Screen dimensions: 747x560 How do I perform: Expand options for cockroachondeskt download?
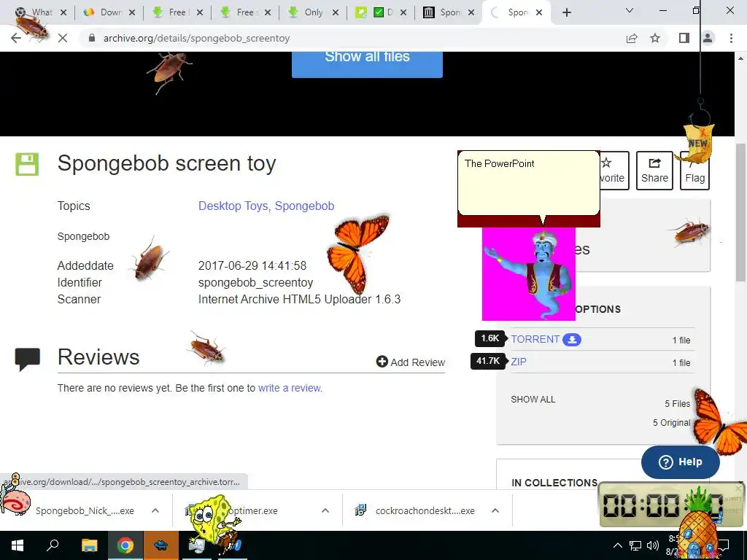[x=495, y=510]
